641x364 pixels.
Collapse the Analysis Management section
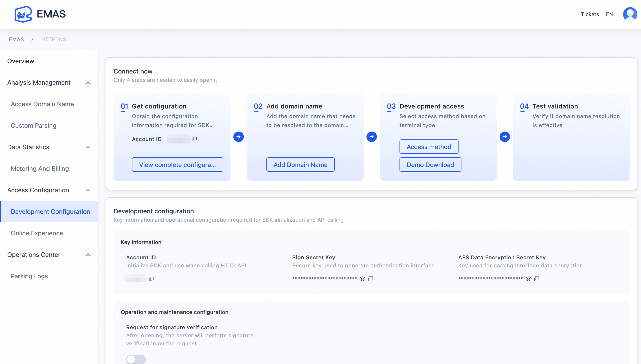(88, 83)
